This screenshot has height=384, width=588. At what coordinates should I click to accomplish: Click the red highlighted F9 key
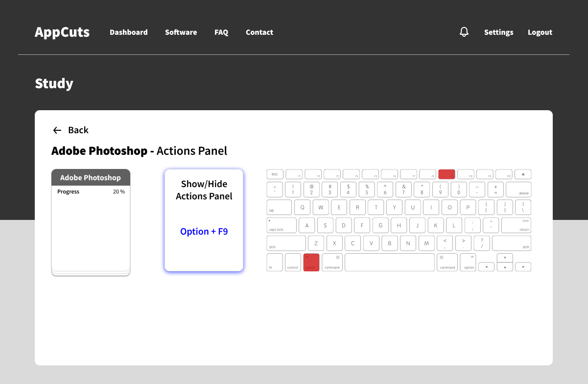[x=447, y=174]
